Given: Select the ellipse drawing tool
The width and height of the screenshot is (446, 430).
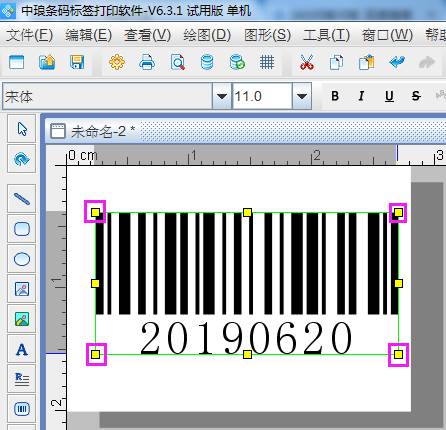Looking at the screenshot, I should [22, 259].
